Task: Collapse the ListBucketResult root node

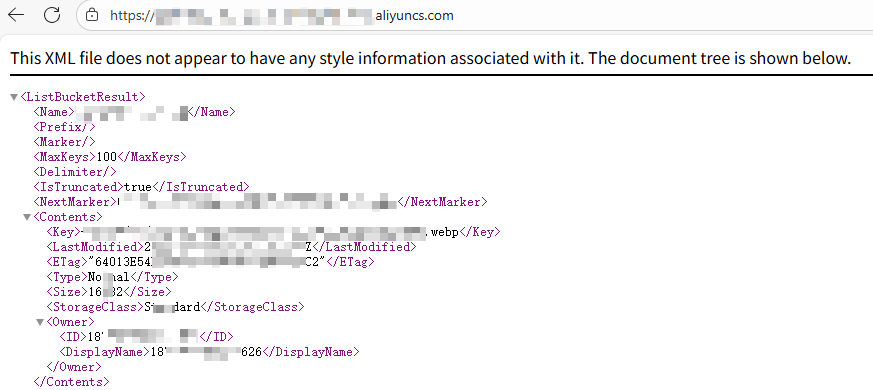Action: coord(14,98)
